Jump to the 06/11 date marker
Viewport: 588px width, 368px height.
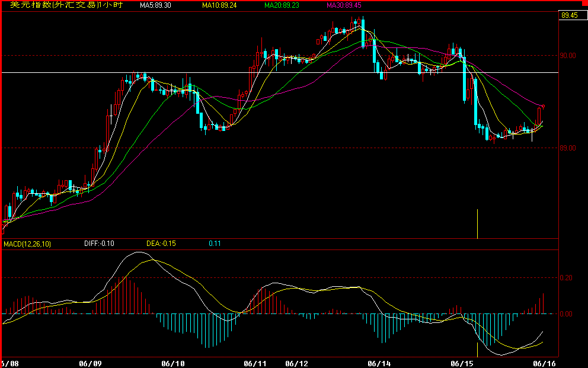coord(255,363)
